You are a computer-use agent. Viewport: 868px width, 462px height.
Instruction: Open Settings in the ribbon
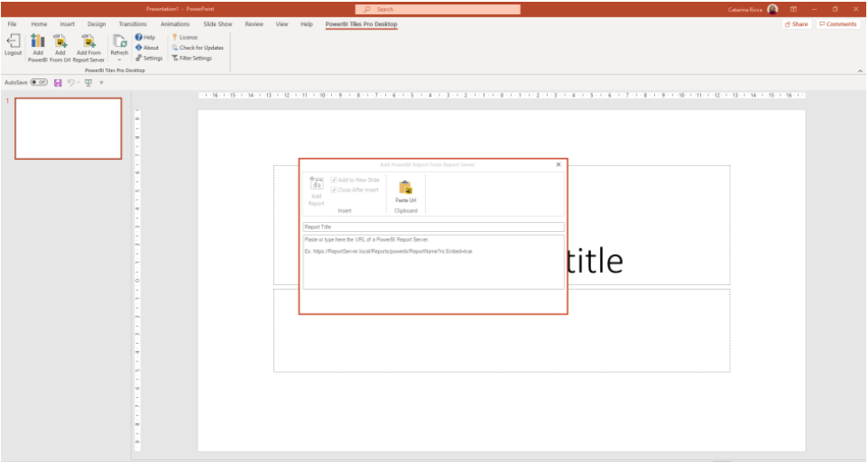(149, 58)
